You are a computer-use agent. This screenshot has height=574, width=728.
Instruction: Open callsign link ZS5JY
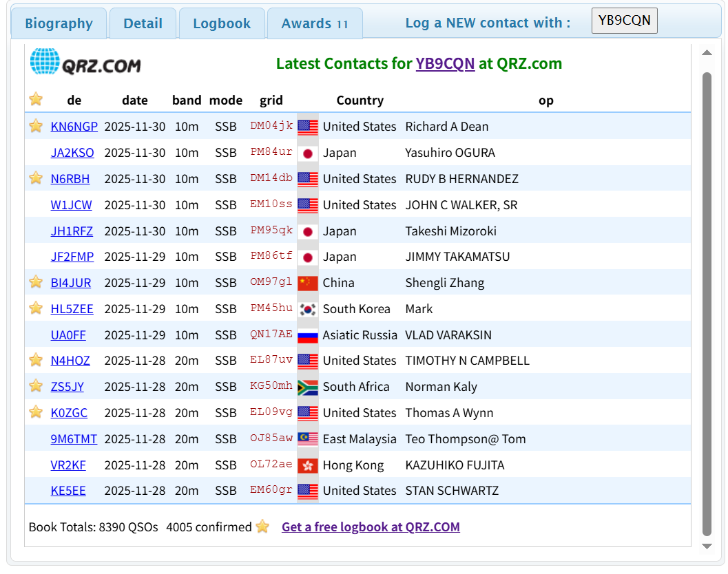pyautogui.click(x=67, y=387)
